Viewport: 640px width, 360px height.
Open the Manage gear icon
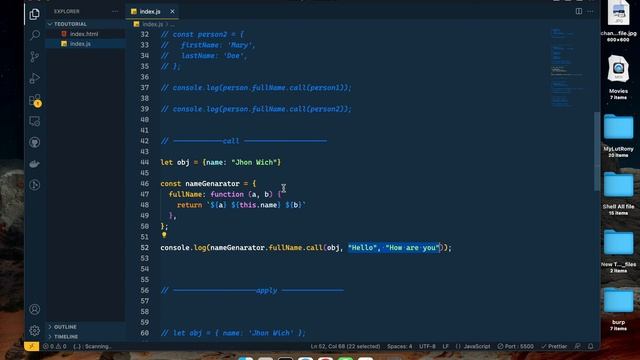[35, 330]
